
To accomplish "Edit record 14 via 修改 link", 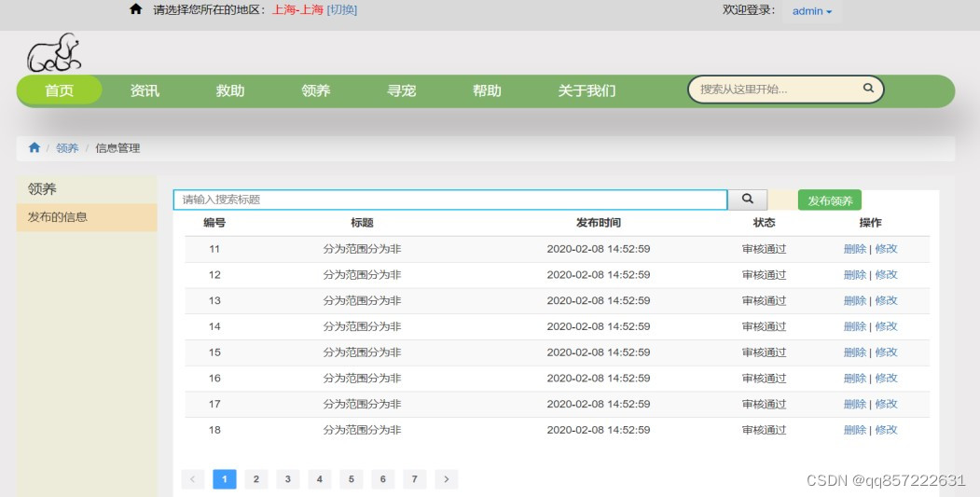I will pyautogui.click(x=886, y=326).
